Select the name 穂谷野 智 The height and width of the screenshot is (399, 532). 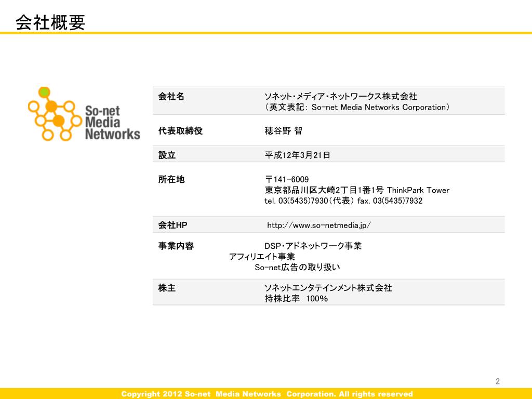[283, 130]
